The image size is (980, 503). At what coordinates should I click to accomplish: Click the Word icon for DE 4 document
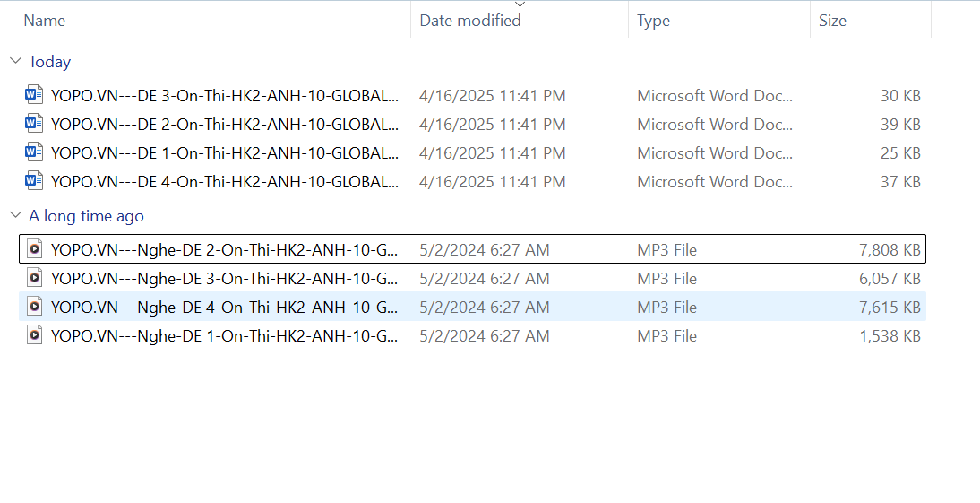(x=34, y=181)
